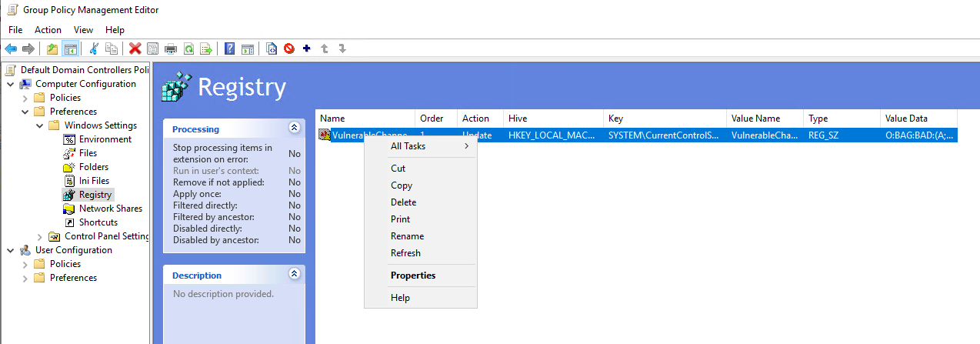980x344 pixels.
Task: Click the blue plus New item icon
Action: pos(307,48)
